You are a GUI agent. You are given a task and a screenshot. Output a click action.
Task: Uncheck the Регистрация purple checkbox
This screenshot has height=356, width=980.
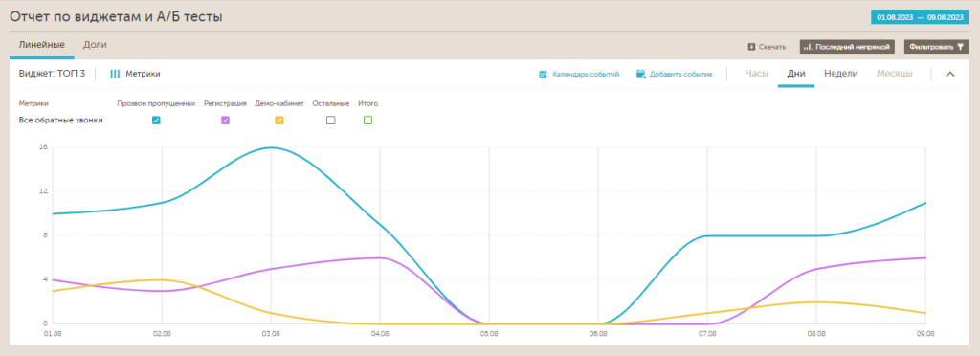(x=226, y=120)
